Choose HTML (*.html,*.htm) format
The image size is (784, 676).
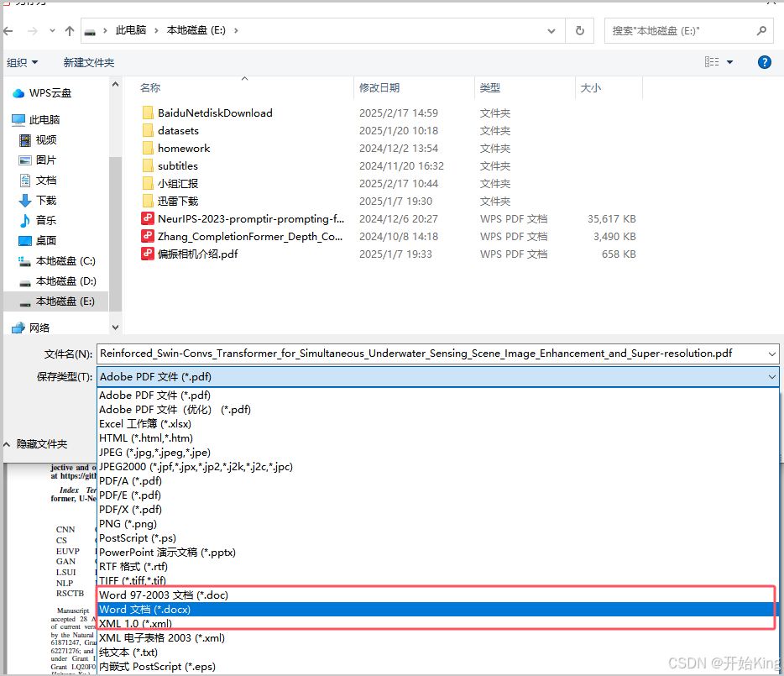[x=437, y=438]
